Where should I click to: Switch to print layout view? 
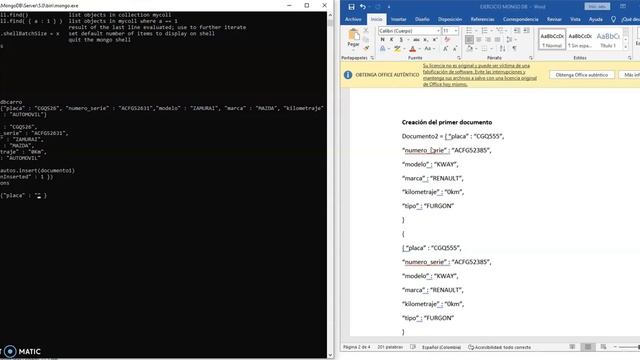588,347
